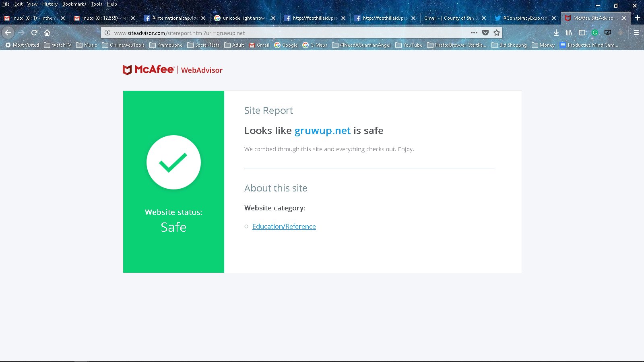
Task: Expand the Bid Shoppng bookmarks folder
Action: pyautogui.click(x=509, y=45)
